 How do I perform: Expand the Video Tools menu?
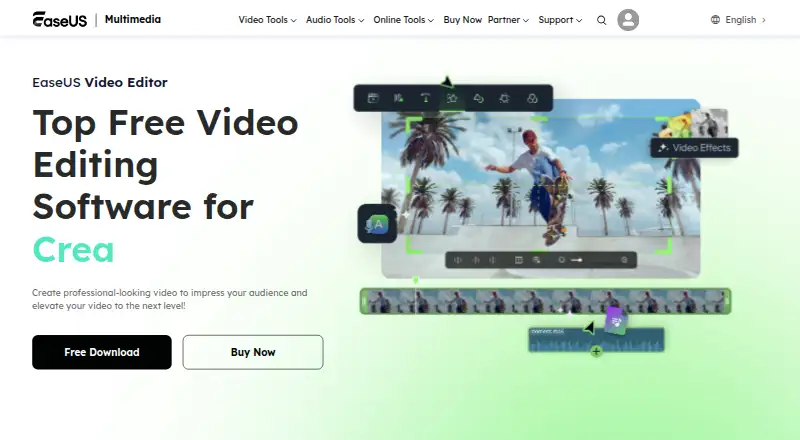(267, 20)
